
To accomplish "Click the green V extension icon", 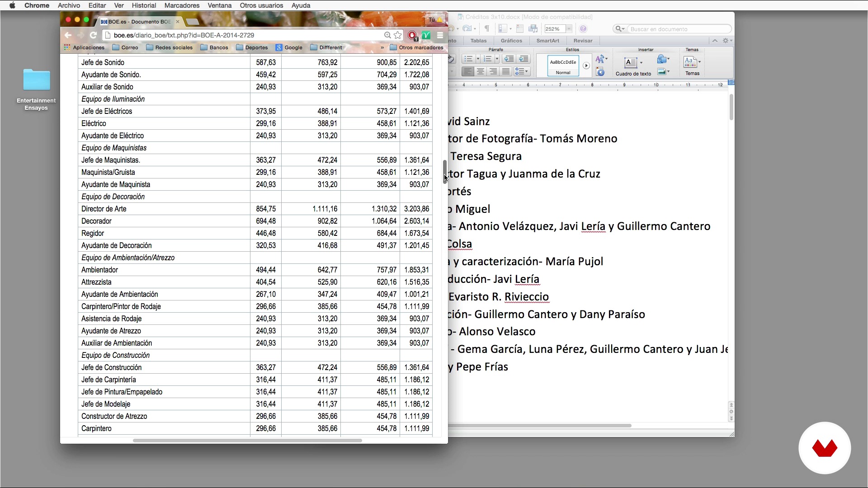I will tap(426, 35).
